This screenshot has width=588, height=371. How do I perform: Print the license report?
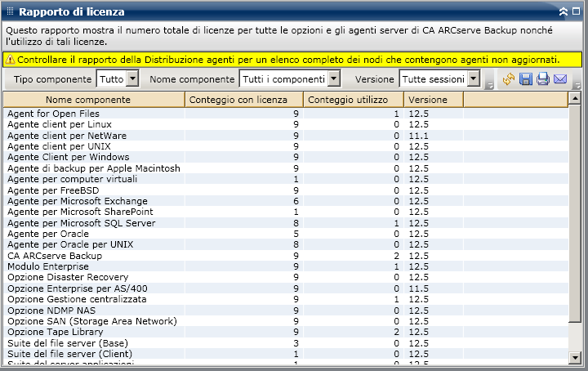tap(543, 79)
